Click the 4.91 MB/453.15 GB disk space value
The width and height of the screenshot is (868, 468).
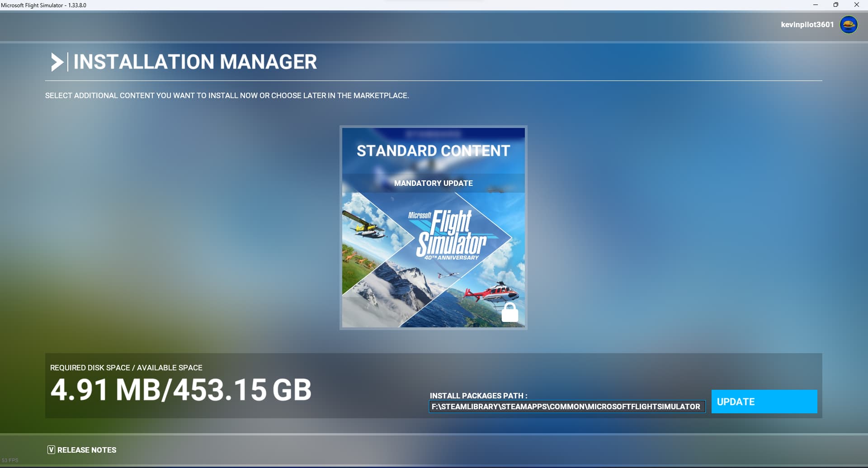[181, 390]
